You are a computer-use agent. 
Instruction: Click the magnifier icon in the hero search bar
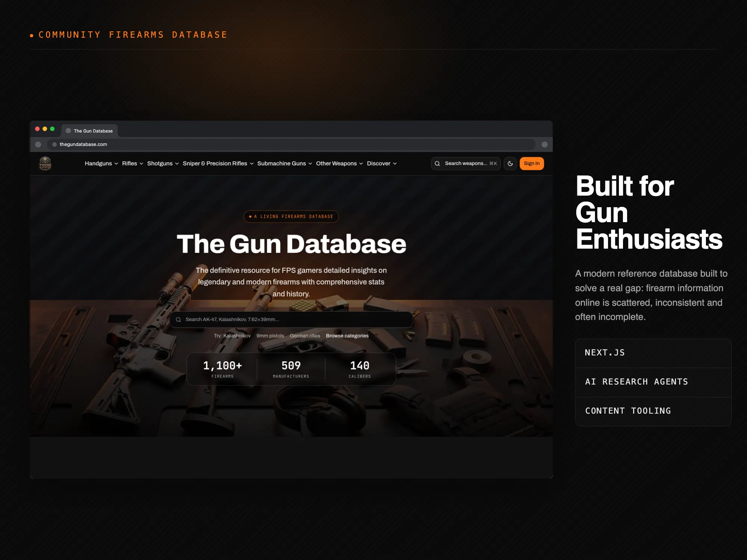179,320
